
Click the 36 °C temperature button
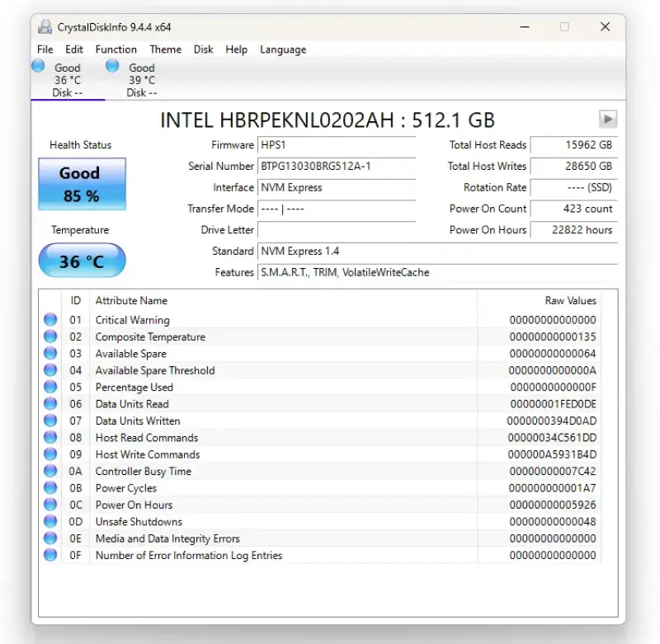[x=82, y=261]
